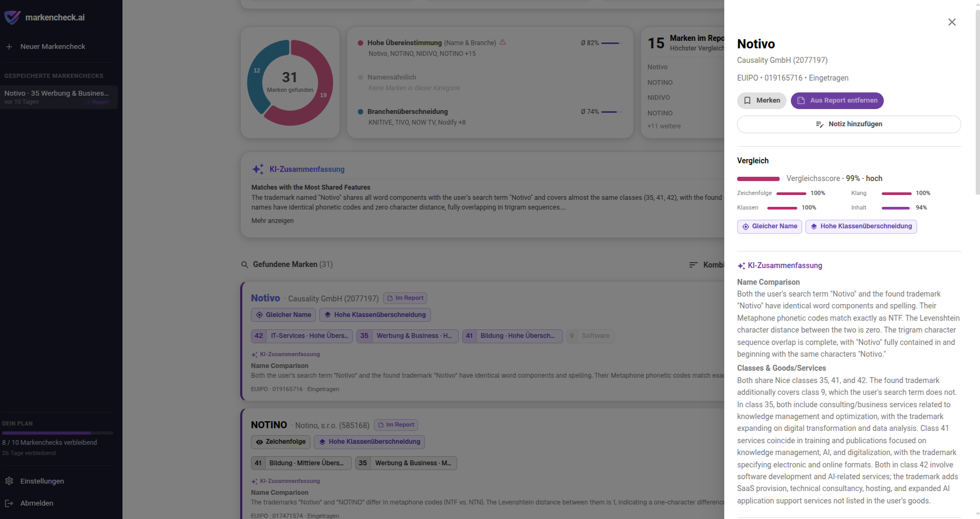Click the Klang 100% score bar
This screenshot has width=980, height=519.
[x=897, y=193]
